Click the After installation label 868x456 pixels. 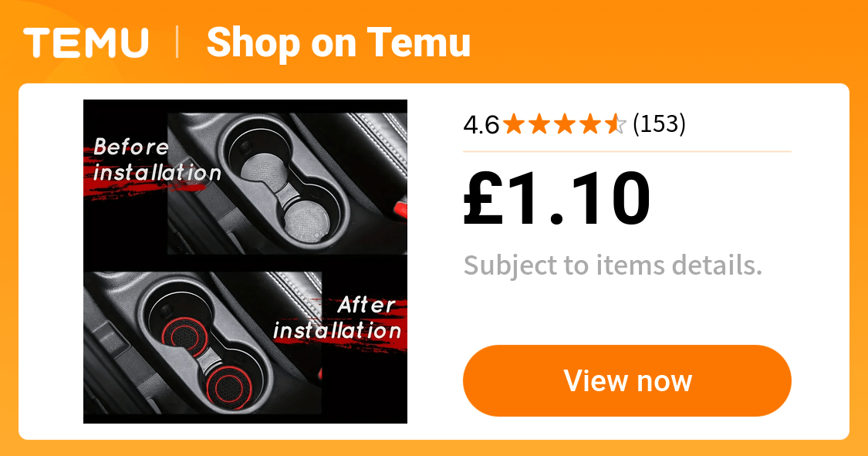[337, 318]
